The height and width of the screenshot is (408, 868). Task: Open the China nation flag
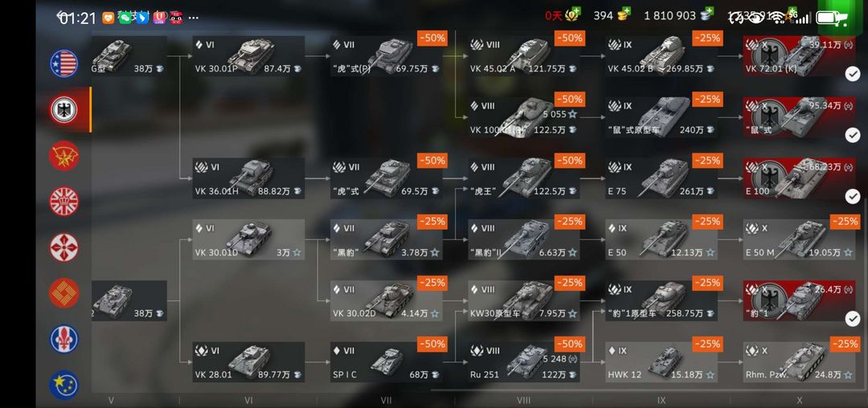(63, 293)
